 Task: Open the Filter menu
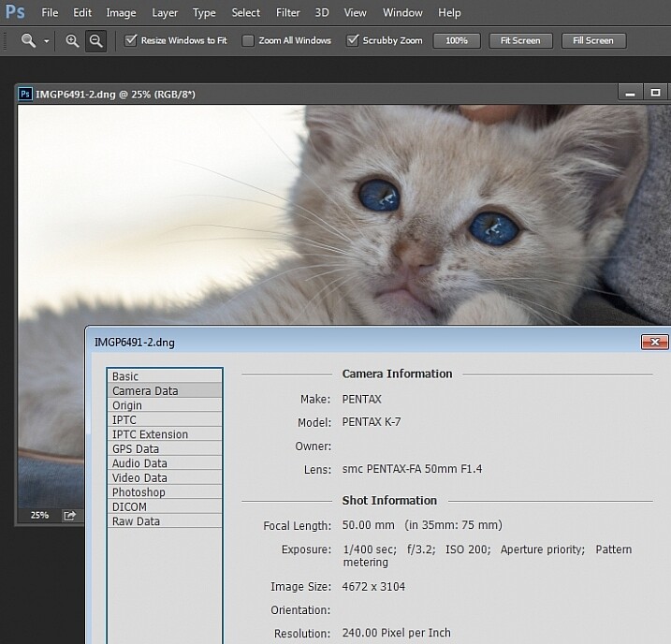(287, 13)
